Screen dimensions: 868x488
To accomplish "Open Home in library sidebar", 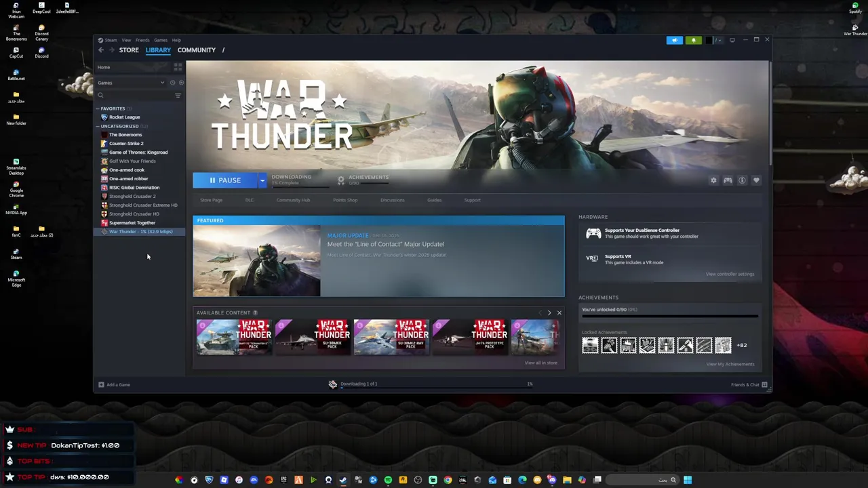I will 103,67.
